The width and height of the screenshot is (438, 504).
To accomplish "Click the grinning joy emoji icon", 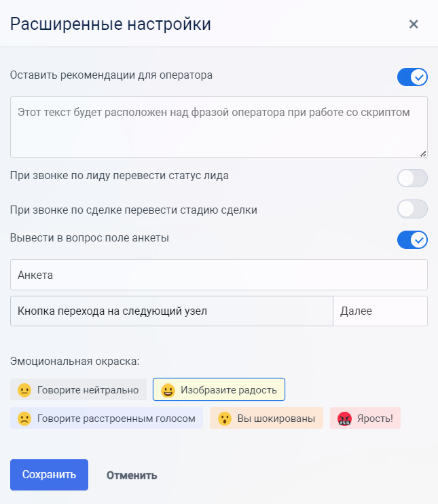I will [x=168, y=390].
